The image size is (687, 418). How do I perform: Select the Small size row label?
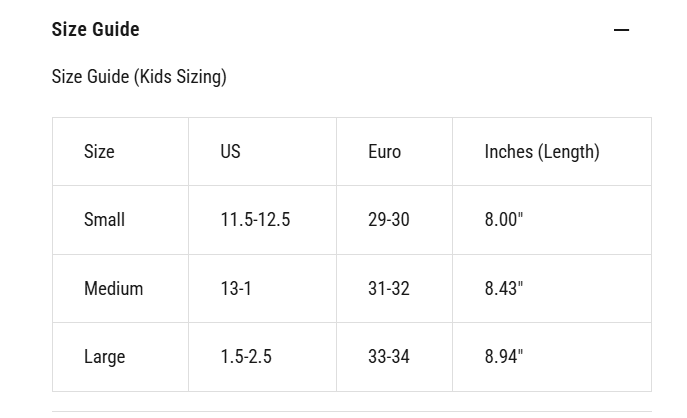(104, 220)
